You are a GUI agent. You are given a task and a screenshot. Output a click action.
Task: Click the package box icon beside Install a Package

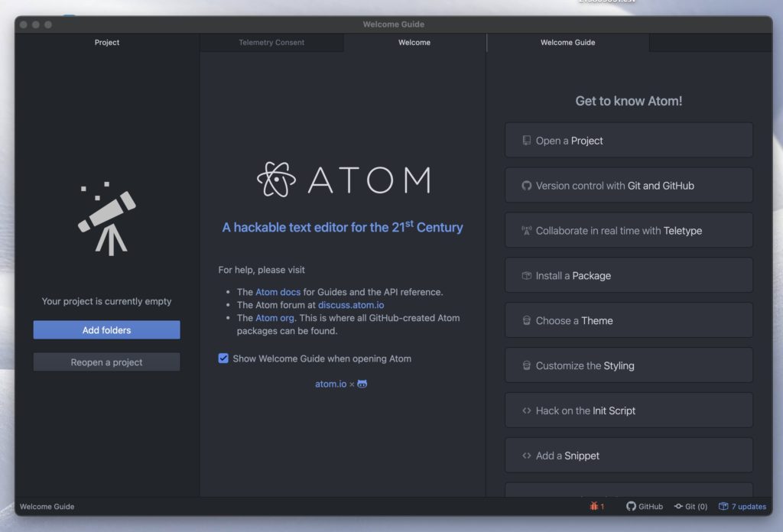(526, 275)
